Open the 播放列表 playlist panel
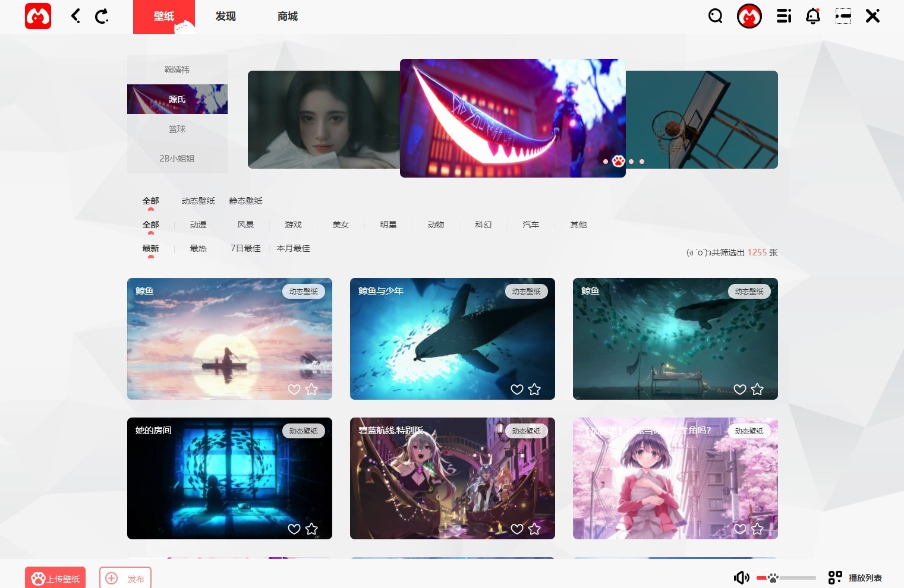 click(x=853, y=577)
